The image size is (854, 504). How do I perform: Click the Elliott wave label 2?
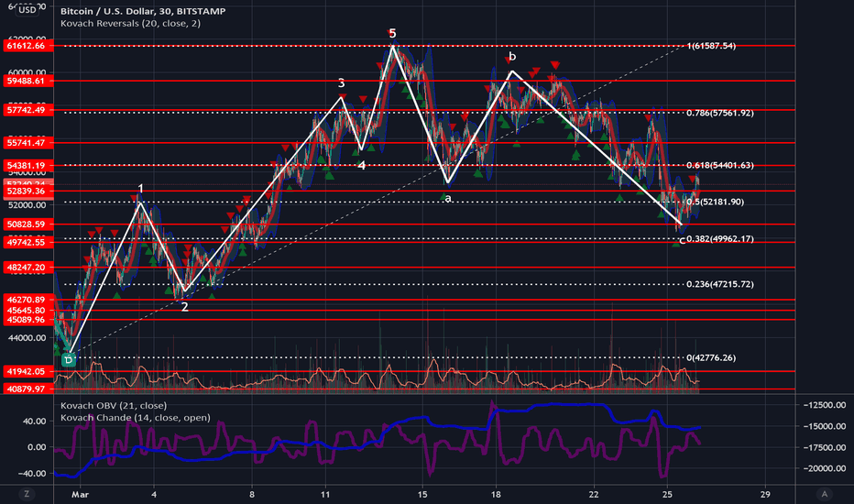tap(184, 307)
